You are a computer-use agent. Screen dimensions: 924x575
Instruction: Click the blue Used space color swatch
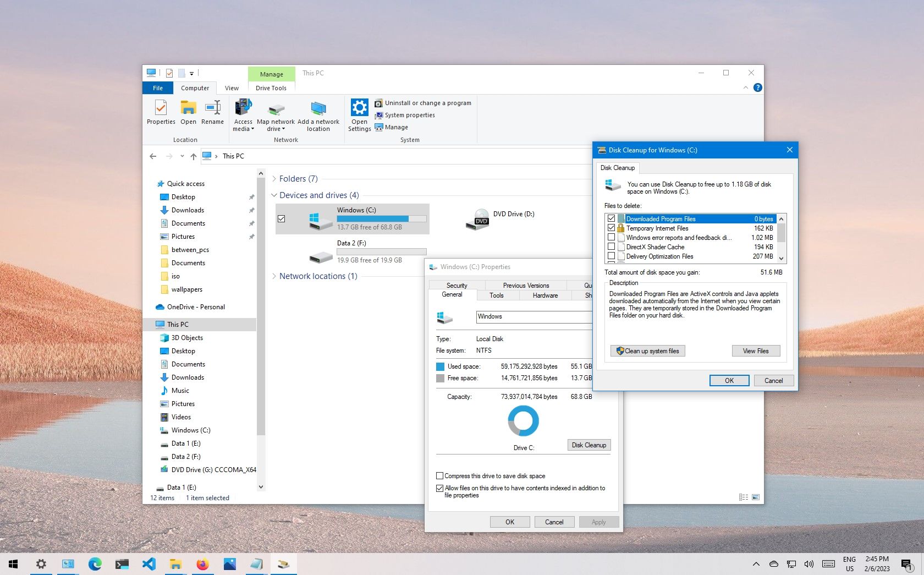point(441,366)
